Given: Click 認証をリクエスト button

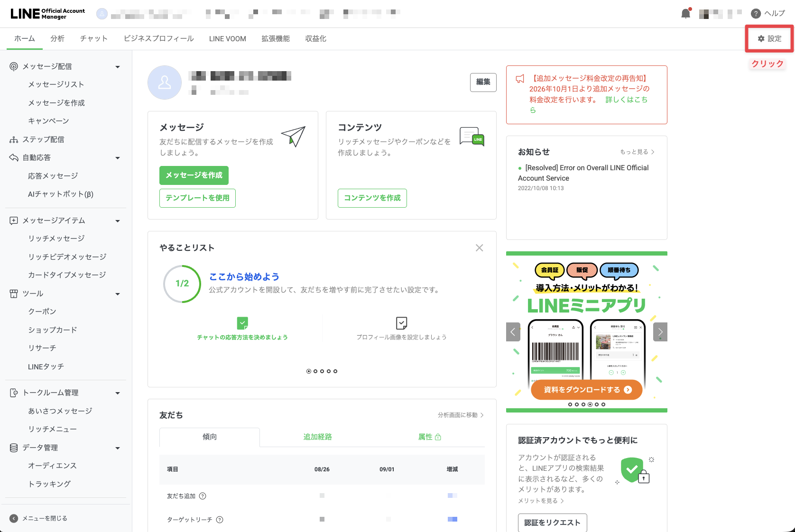Looking at the screenshot, I should pos(553,523).
